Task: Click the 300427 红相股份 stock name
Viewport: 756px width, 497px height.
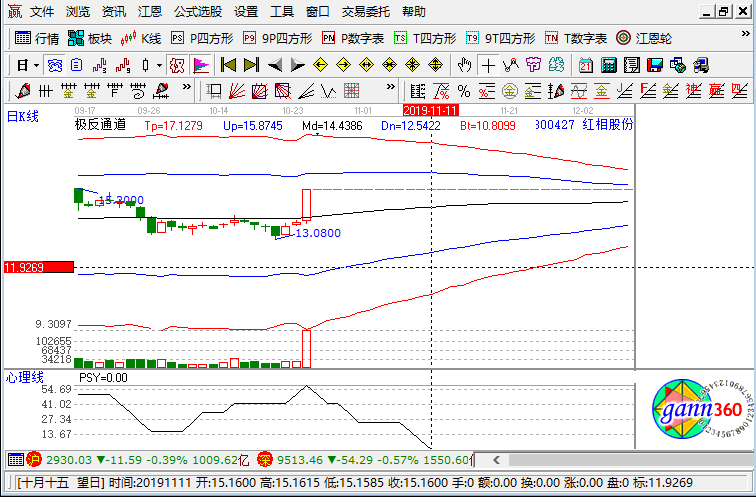Action: coord(584,124)
